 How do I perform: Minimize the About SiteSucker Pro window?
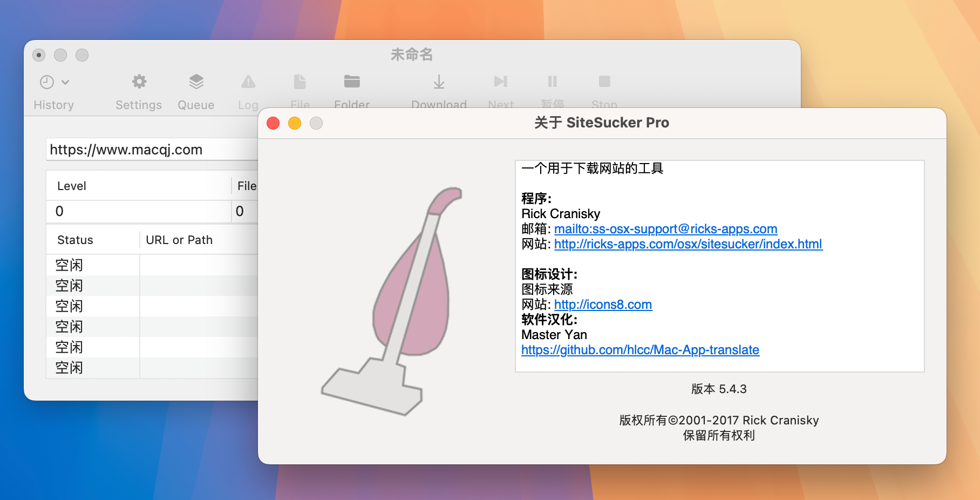coord(295,123)
